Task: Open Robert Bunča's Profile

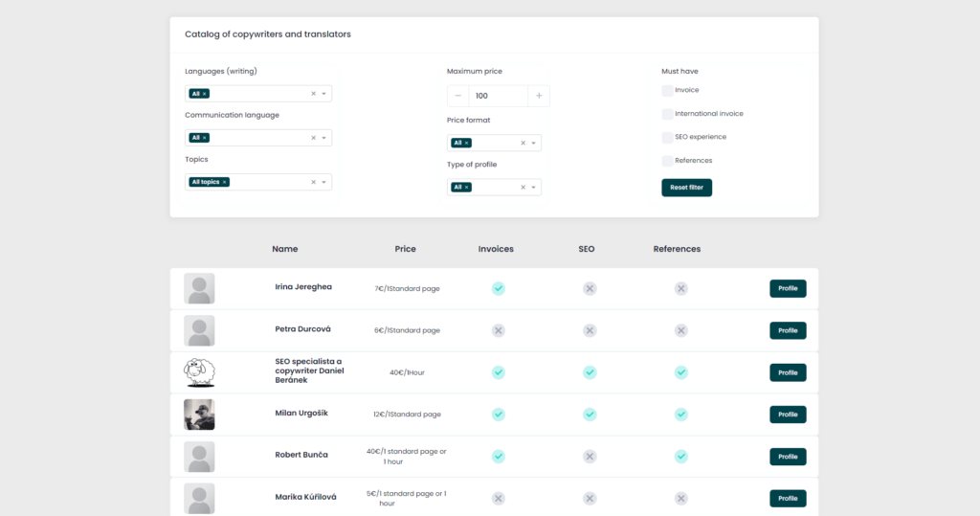Action: (788, 457)
